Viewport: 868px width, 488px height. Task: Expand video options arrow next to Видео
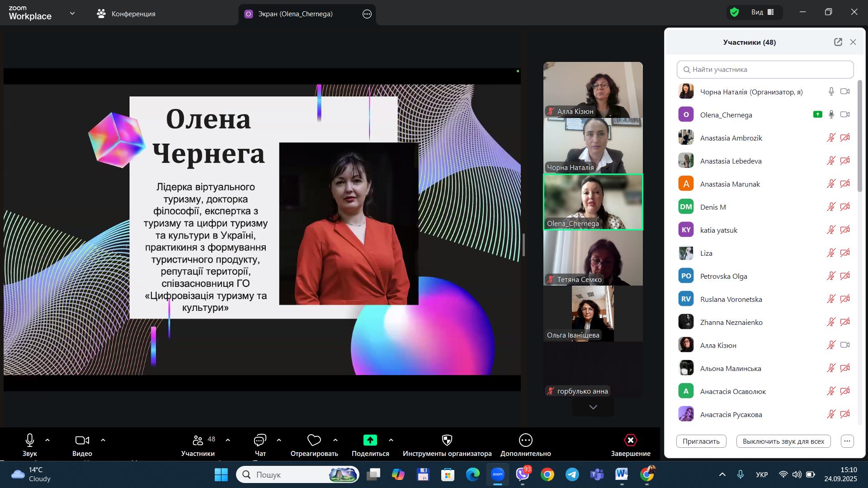pos(103,440)
